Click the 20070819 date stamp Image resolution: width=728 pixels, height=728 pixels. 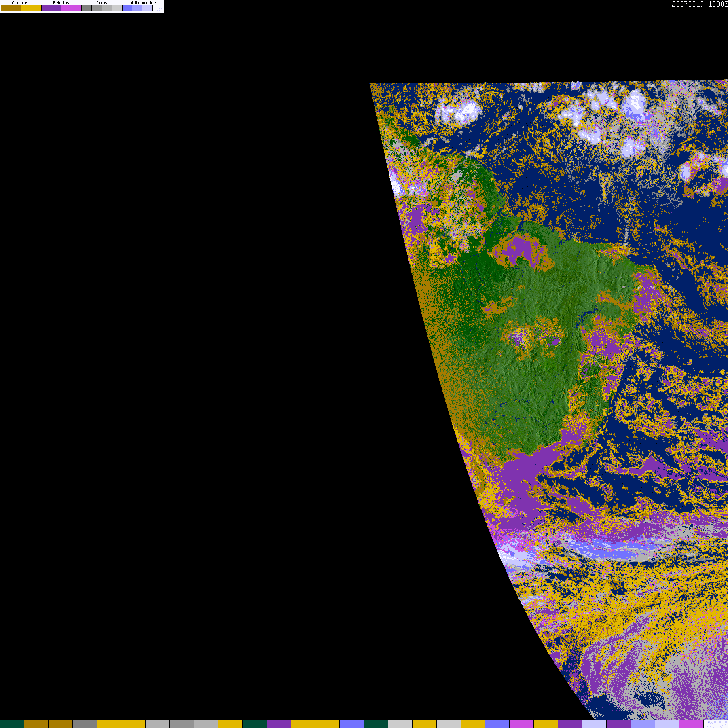tap(688, 4)
